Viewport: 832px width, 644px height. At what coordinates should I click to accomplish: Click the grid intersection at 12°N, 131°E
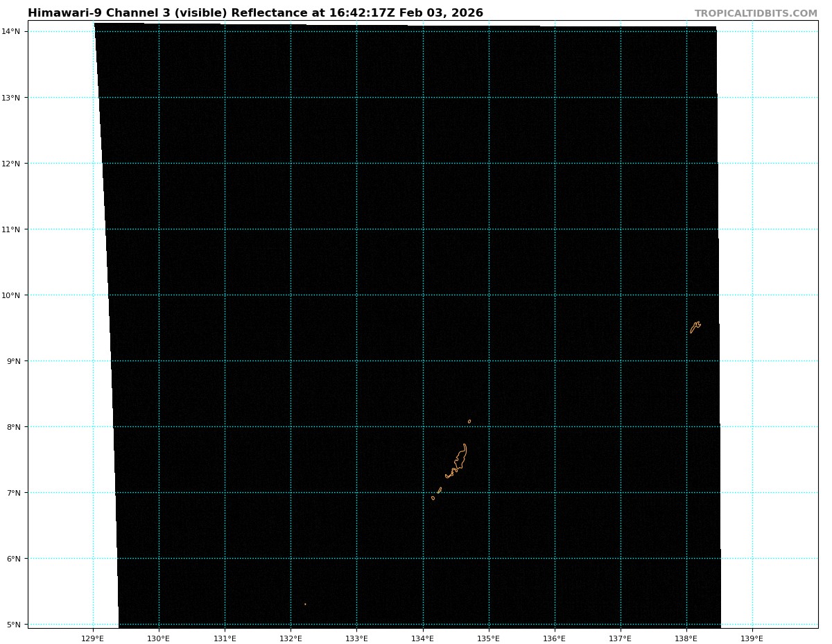[x=225, y=164]
